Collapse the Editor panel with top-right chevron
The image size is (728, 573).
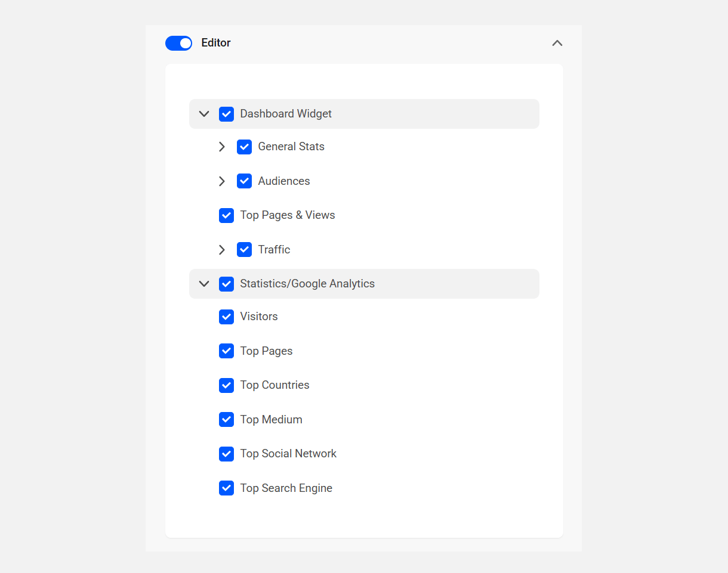(x=557, y=43)
